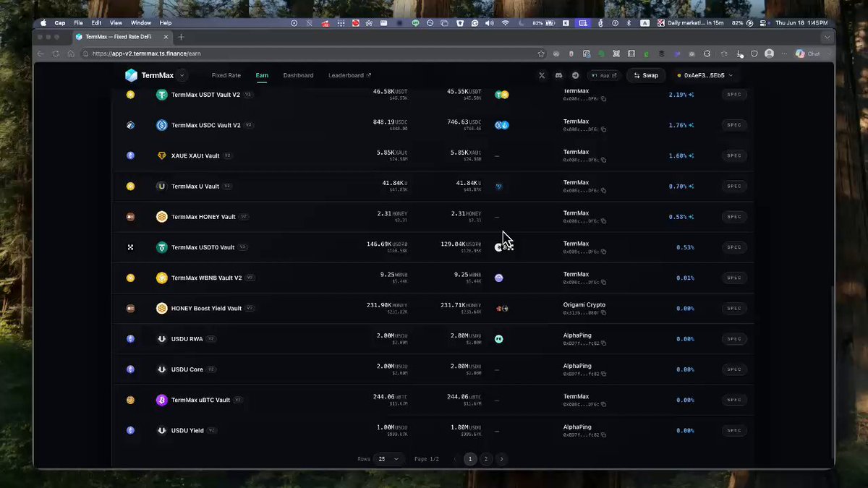The image size is (868, 488).
Task: Click the chain icon in TermMax USDT0 Vault row
Action: coord(131,247)
